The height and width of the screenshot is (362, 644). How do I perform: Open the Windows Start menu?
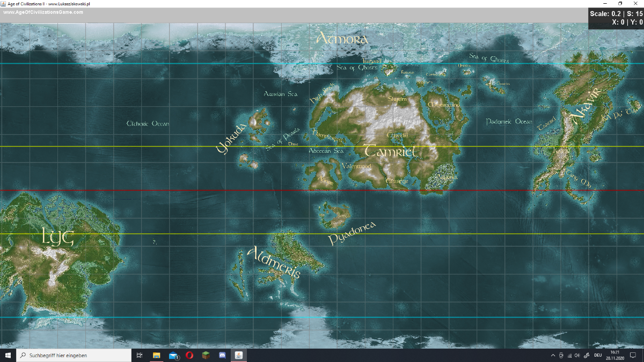pos(8,355)
